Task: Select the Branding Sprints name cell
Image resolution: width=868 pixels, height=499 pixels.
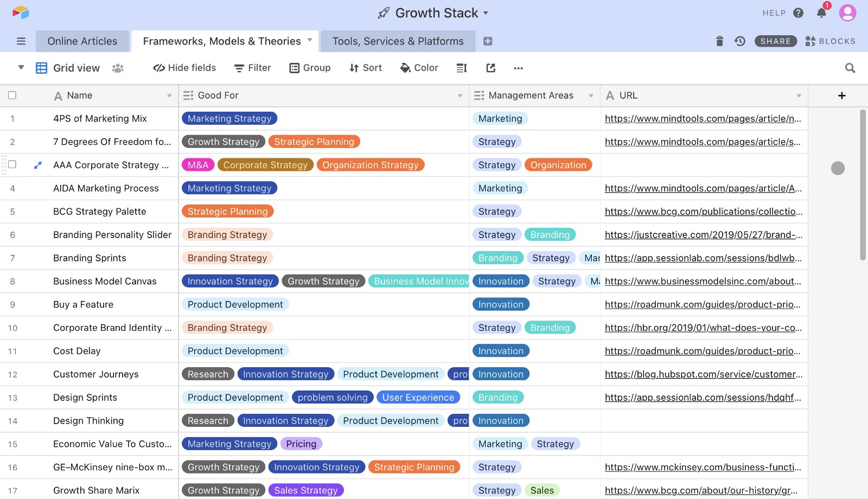Action: 90,258
